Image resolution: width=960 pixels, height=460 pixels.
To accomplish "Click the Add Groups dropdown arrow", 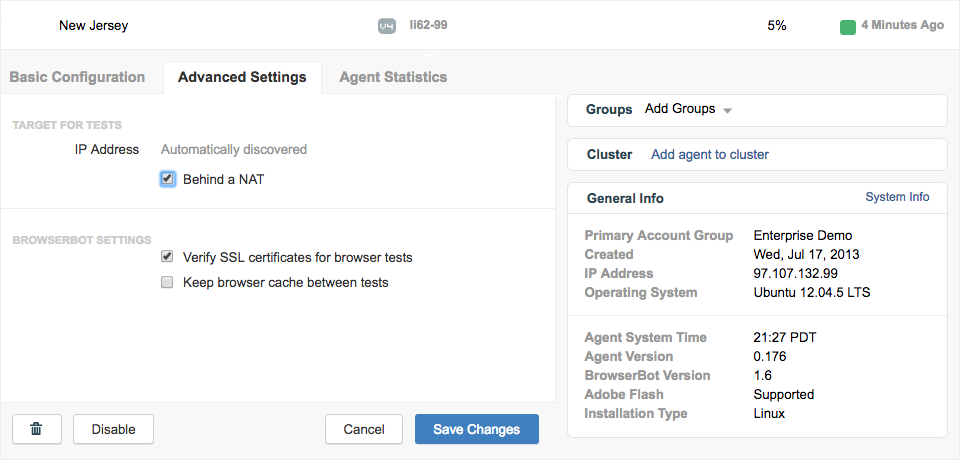I will pos(727,110).
